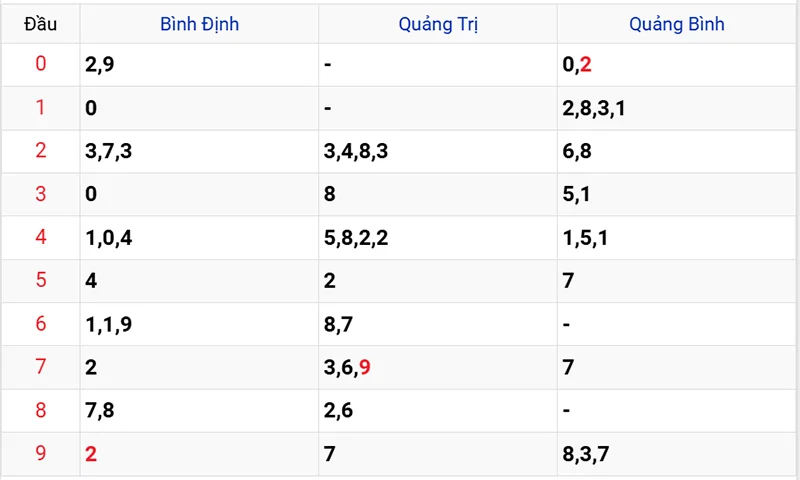
Task: Open the Quảng Trị province link
Action: 438,24
